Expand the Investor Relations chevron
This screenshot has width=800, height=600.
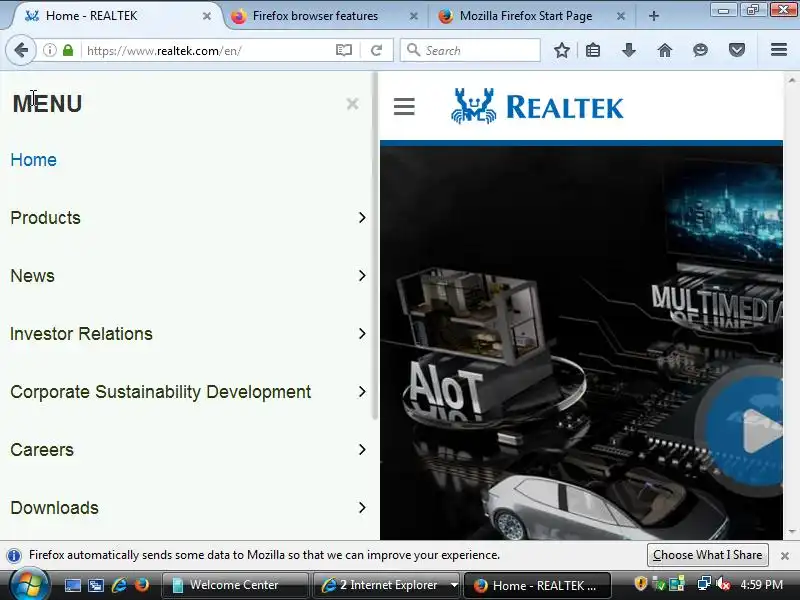[362, 334]
